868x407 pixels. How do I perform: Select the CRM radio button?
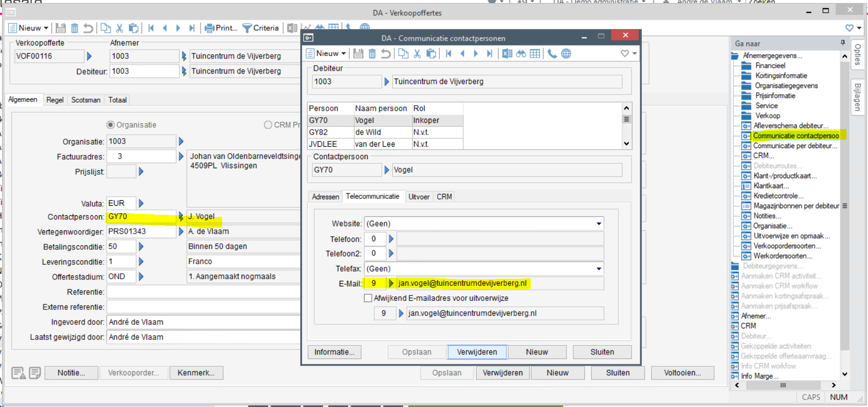[x=268, y=125]
